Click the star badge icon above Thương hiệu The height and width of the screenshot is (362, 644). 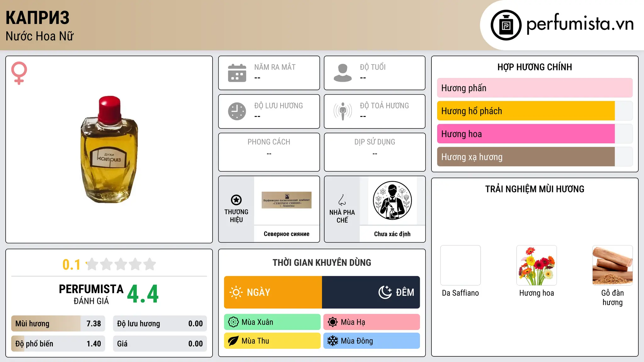click(236, 200)
